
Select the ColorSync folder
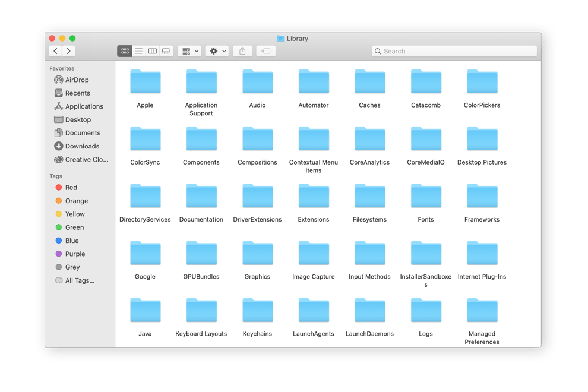[145, 146]
